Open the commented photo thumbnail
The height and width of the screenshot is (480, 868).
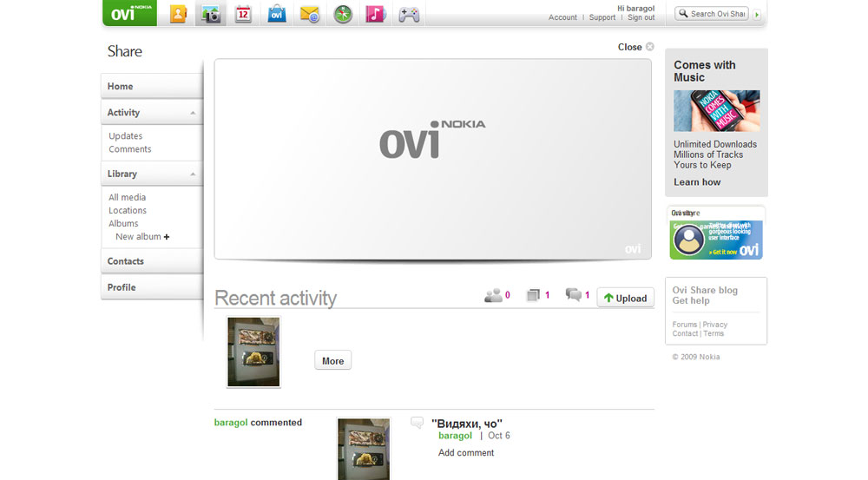click(x=364, y=449)
